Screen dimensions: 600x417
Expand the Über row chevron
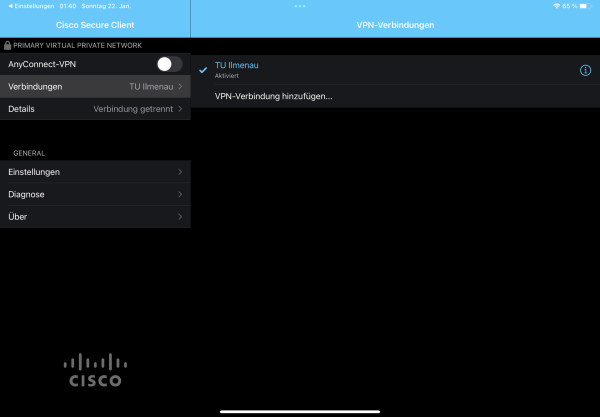coord(180,217)
